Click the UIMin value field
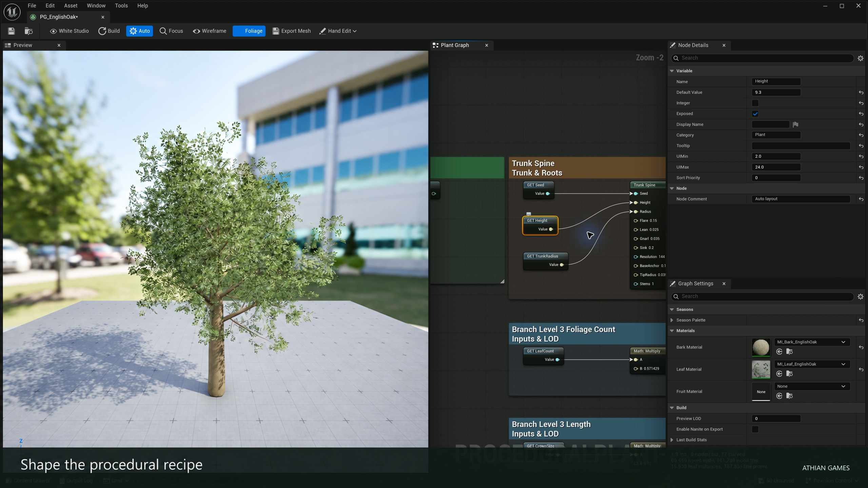868x488 pixels. tap(776, 157)
